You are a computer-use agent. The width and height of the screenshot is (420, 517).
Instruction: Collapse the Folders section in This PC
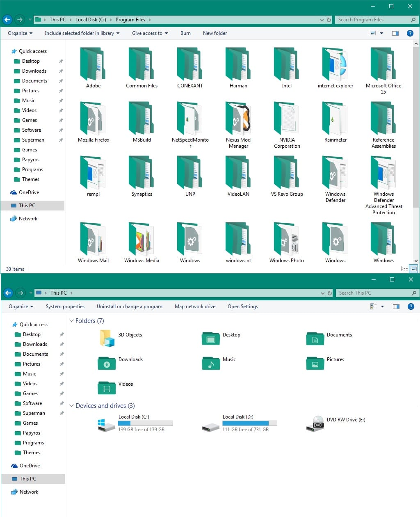tap(72, 321)
